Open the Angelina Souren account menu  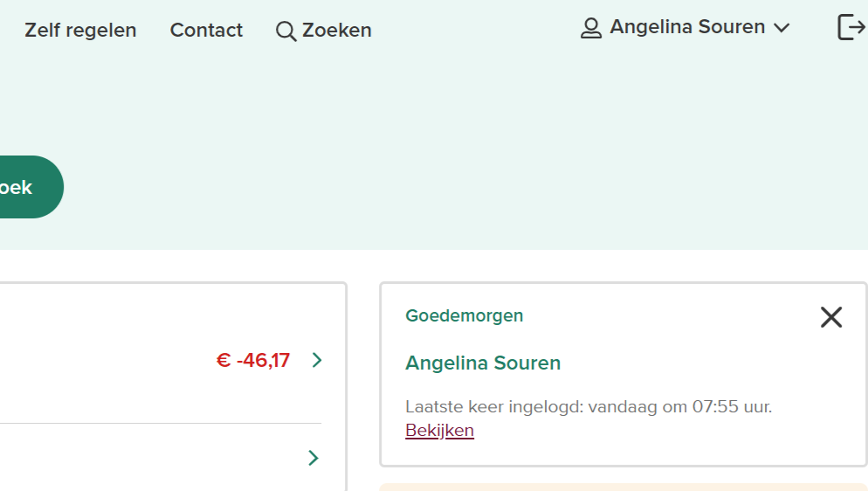687,28
